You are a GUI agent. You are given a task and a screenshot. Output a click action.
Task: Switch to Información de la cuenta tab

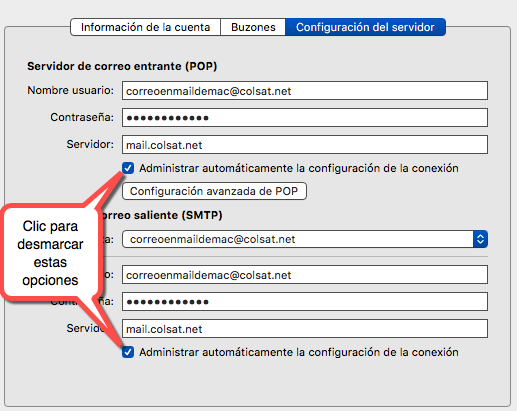(145, 27)
